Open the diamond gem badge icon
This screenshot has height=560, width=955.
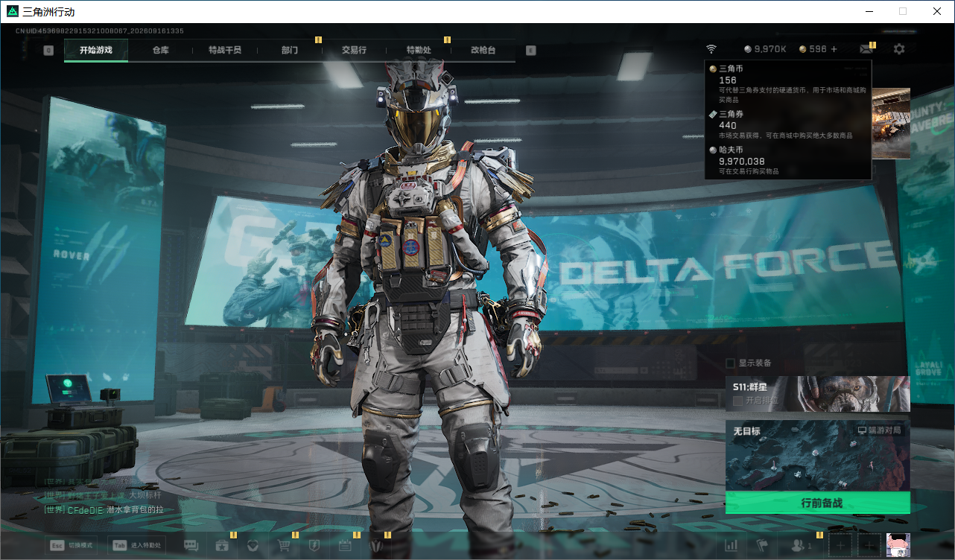click(x=253, y=546)
